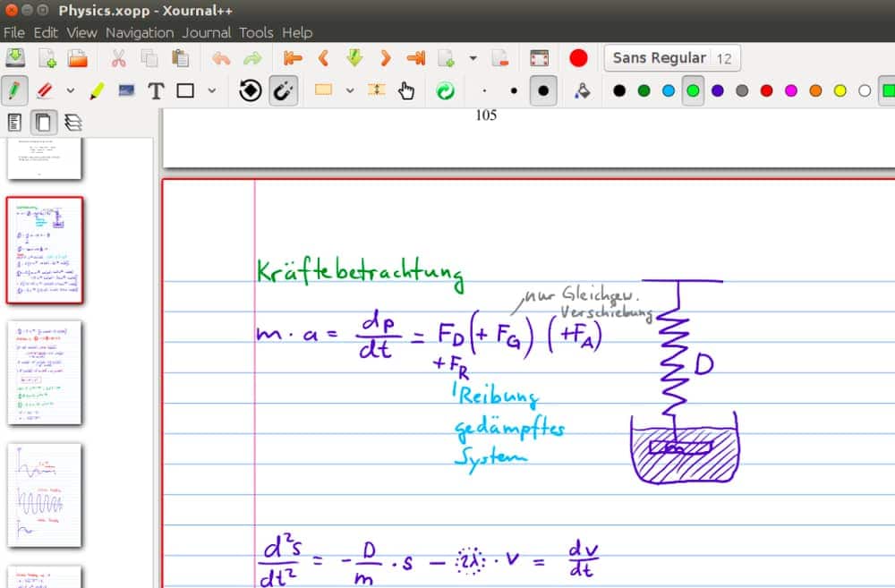Insert a new page after current
895x588 pixels.
pos(447,58)
